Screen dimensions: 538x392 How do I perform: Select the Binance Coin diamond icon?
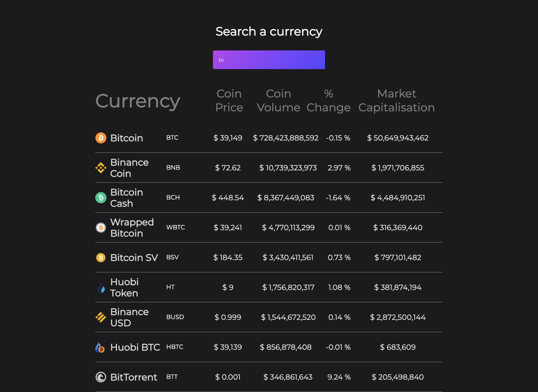point(101,167)
